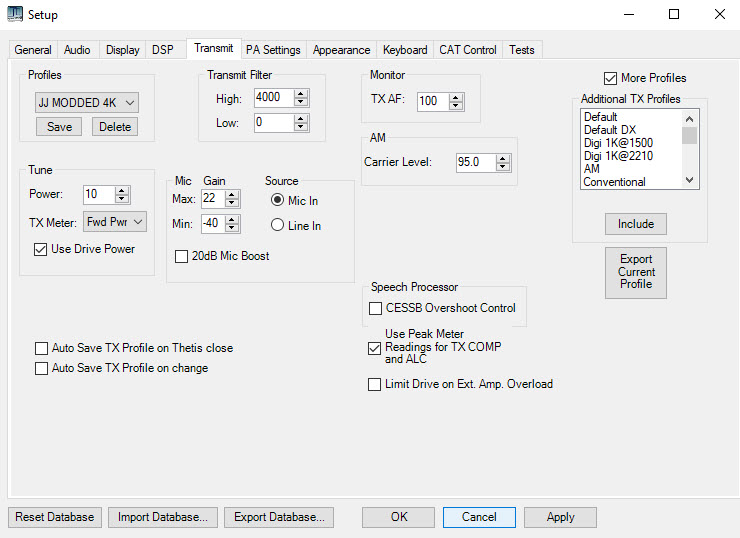
Task: Decrease Mic Gain Min down arrow
Action: pyautogui.click(x=232, y=228)
